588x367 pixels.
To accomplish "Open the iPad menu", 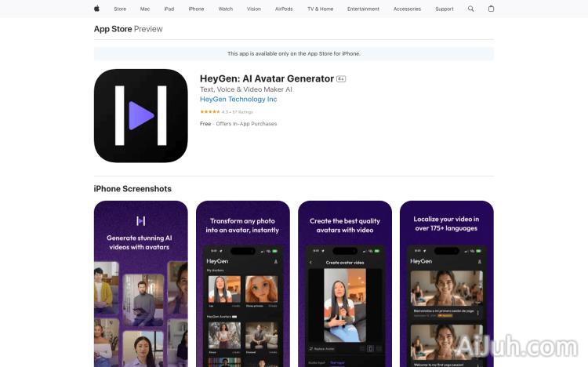I will [x=169, y=9].
